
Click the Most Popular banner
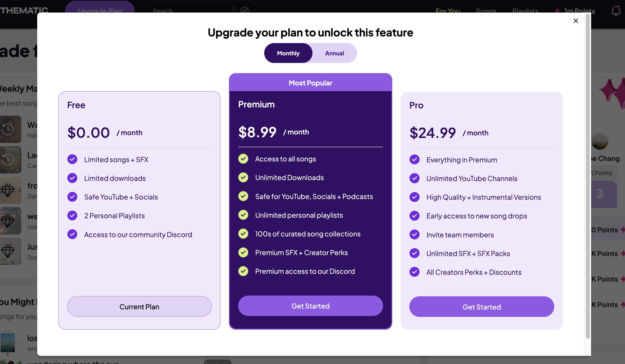310,83
